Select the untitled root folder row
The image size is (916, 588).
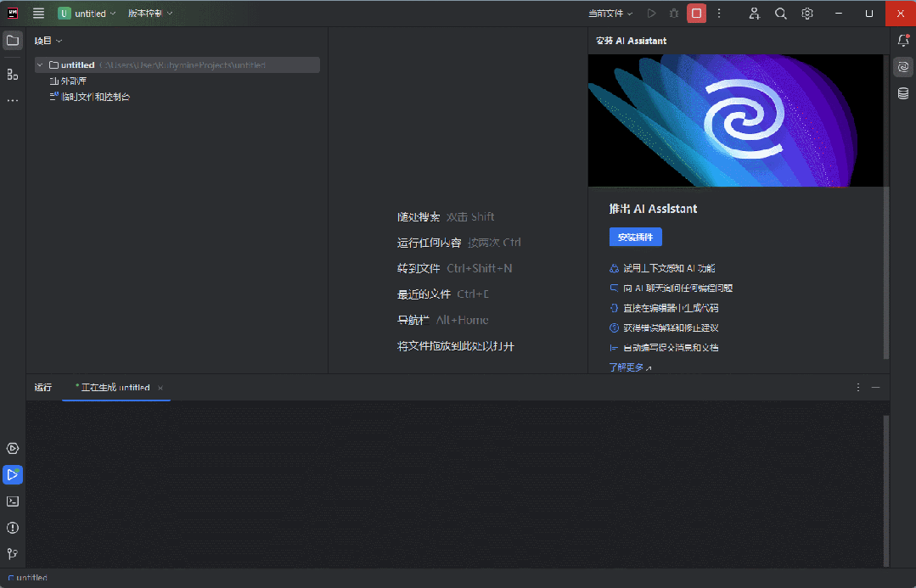[x=177, y=64]
